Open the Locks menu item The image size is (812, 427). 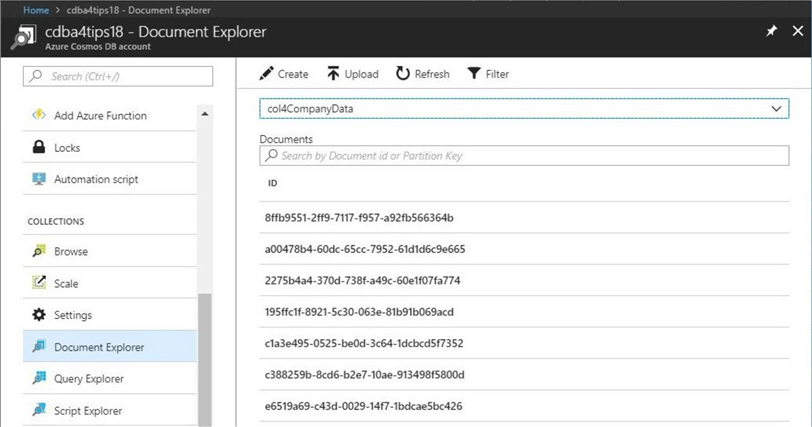pos(110,147)
